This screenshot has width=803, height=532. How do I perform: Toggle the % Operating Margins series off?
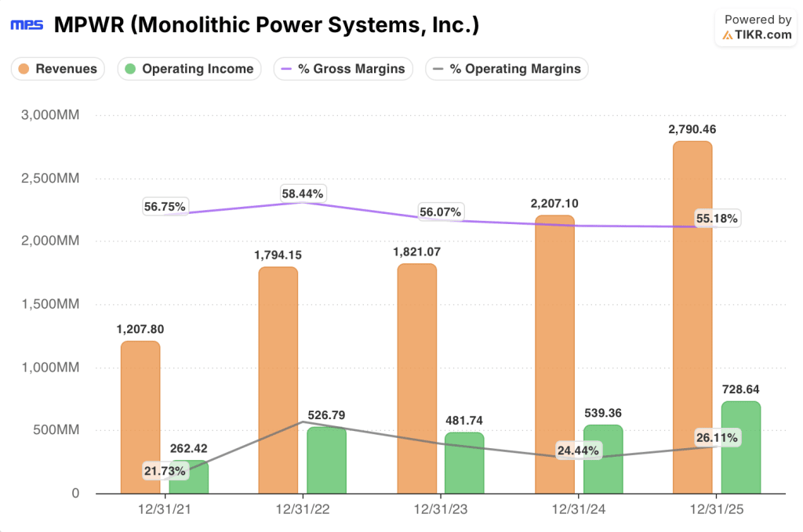click(506, 69)
